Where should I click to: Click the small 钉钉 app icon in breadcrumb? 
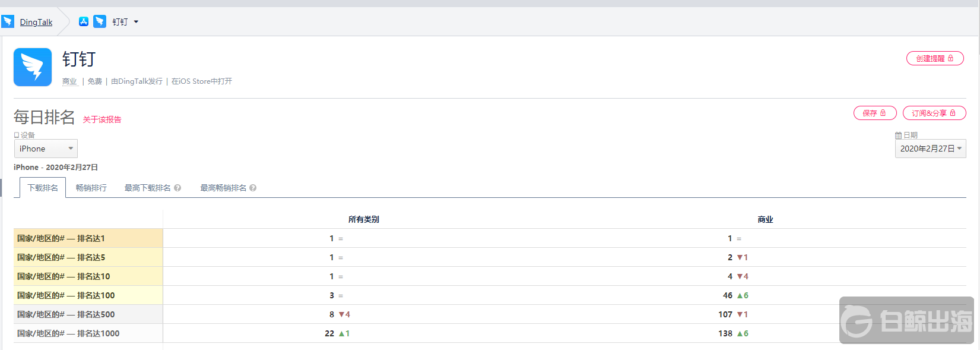100,21
